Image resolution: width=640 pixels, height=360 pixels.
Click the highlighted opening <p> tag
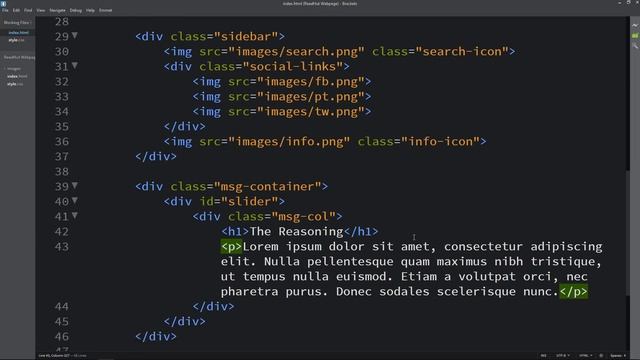pos(231,247)
